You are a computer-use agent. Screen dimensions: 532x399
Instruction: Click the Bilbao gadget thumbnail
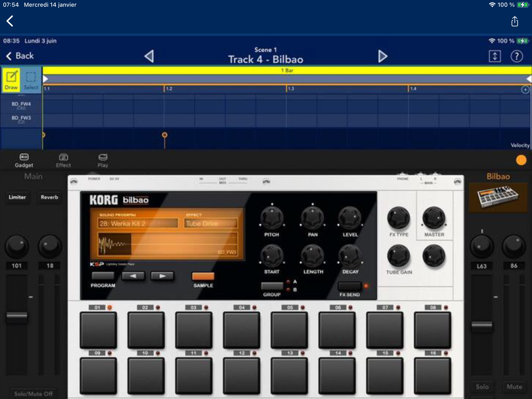click(498, 197)
